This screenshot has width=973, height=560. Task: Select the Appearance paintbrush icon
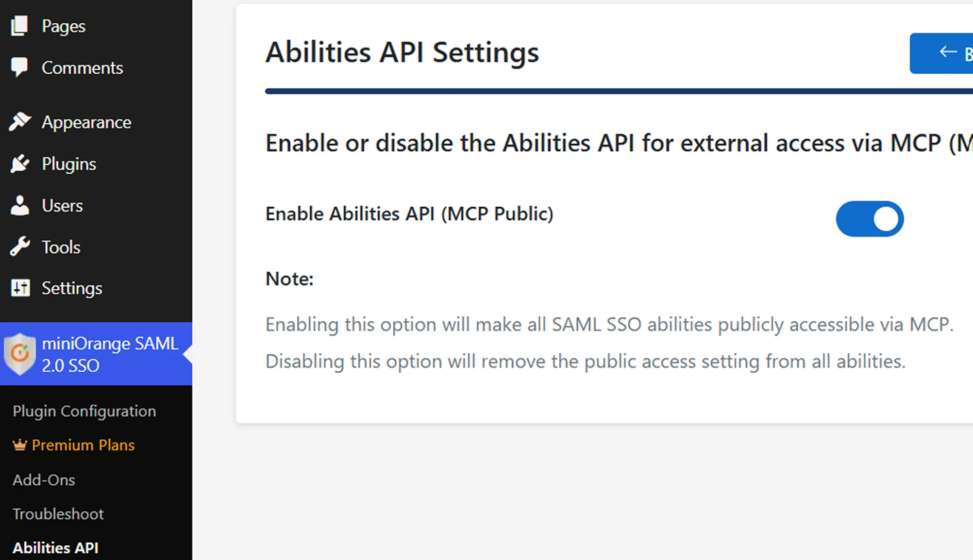19,122
